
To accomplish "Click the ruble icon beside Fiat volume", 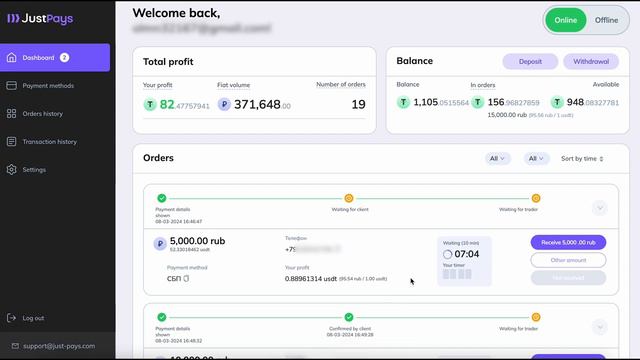I will (224, 104).
